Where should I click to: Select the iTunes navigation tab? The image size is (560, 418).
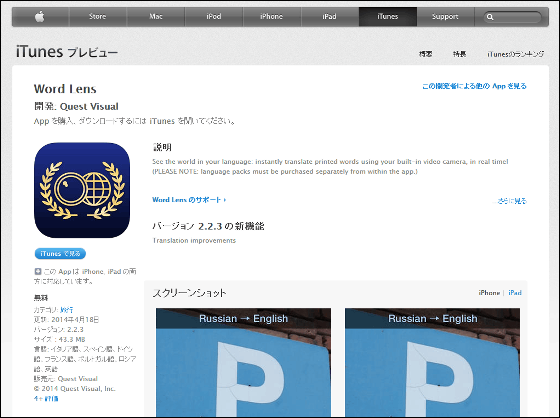click(x=388, y=16)
